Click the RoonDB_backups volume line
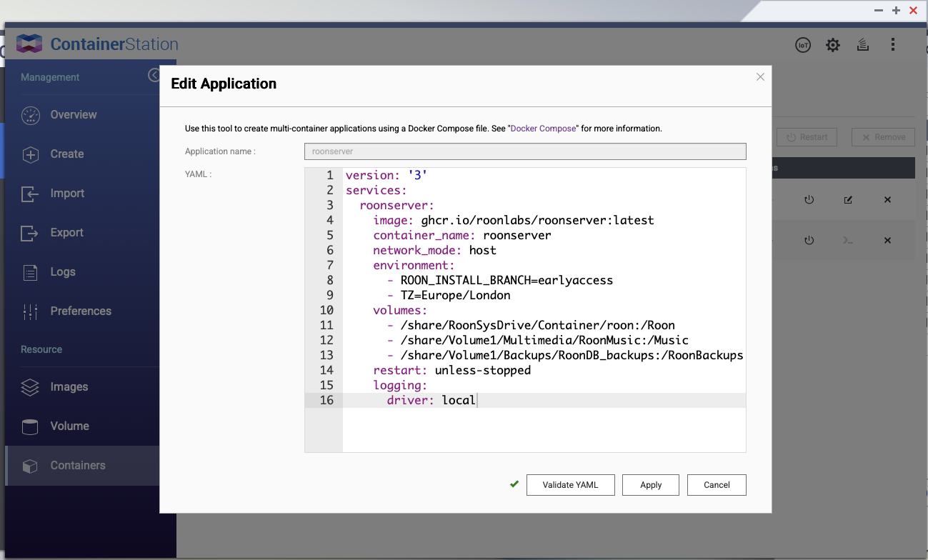The width and height of the screenshot is (928, 560). click(x=565, y=355)
